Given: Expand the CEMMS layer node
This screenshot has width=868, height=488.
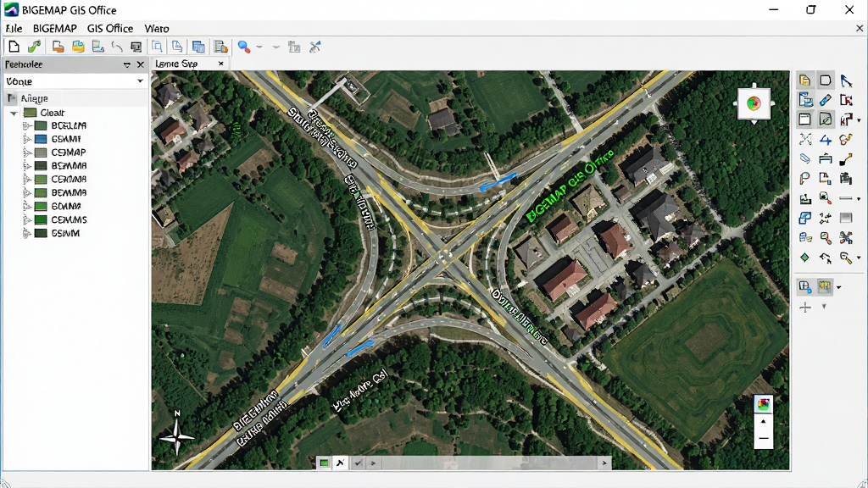Looking at the screenshot, I should click(x=26, y=219).
